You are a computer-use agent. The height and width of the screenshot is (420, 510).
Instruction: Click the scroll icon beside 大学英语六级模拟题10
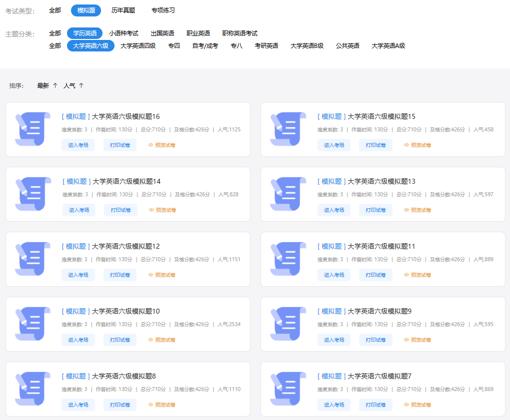[33, 324]
